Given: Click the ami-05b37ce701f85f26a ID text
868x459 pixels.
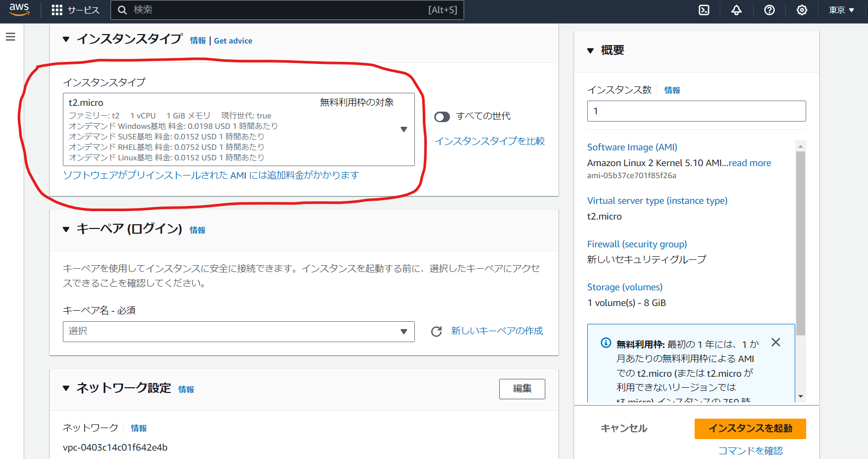Looking at the screenshot, I should point(632,176).
